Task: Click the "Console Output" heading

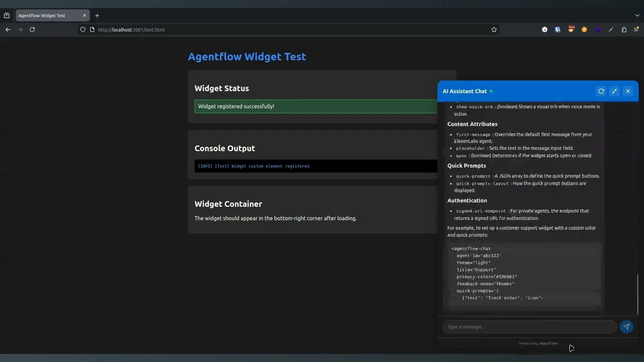Action: pyautogui.click(x=224, y=148)
